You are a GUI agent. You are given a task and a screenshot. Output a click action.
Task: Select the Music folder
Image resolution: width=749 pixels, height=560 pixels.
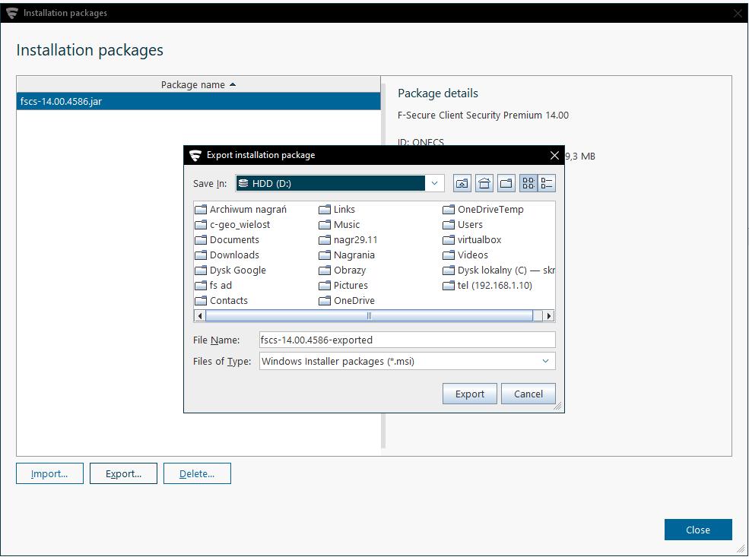[339, 224]
